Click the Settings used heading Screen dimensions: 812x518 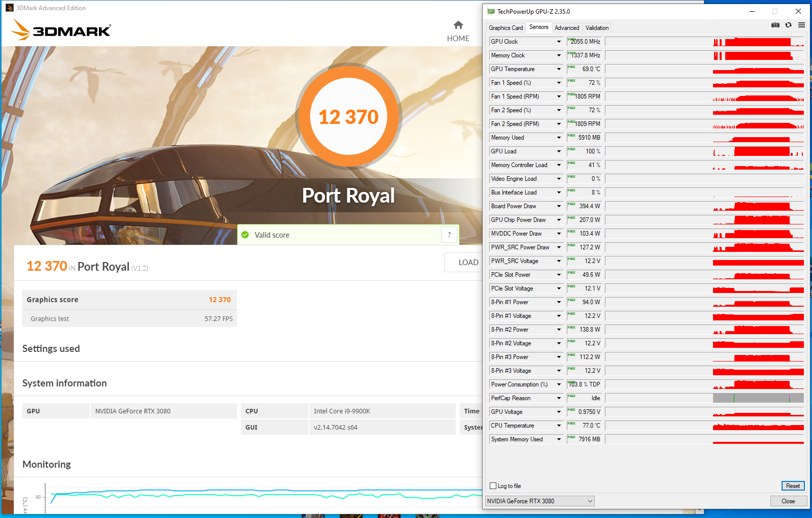(x=51, y=349)
